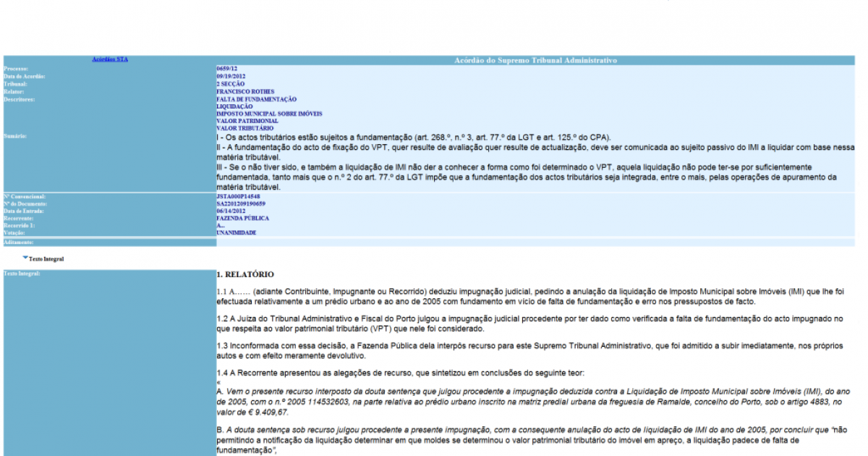Image resolution: width=868 pixels, height=456 pixels.
Task: Collapse the Texto Integral section arrow
Action: pos(25,257)
